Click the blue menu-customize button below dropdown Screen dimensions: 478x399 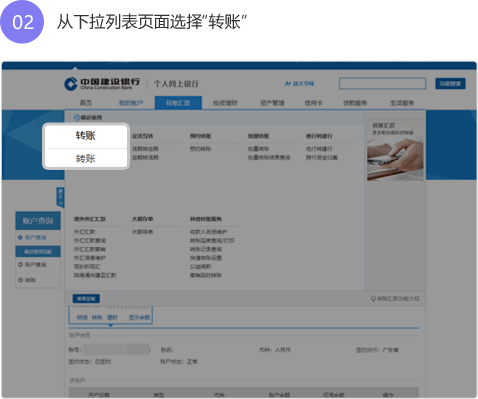pyautogui.click(x=86, y=298)
